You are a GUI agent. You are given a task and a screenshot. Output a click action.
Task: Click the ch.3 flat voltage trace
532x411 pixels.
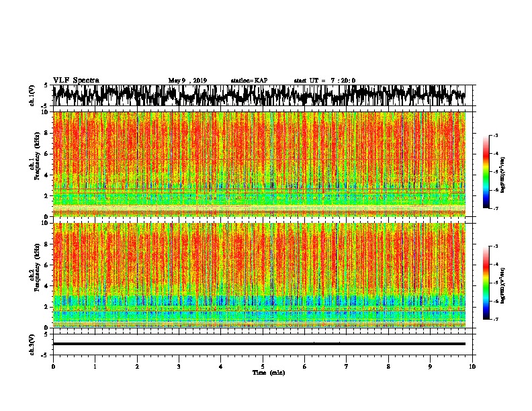coord(259,344)
